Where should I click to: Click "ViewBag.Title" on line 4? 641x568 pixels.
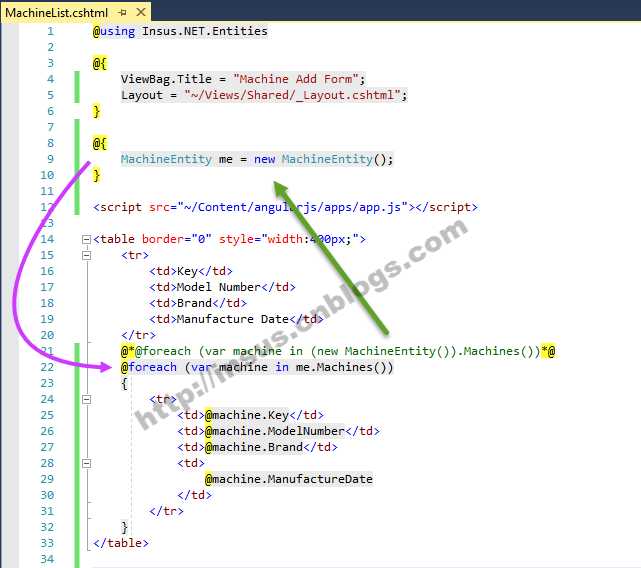[166, 79]
